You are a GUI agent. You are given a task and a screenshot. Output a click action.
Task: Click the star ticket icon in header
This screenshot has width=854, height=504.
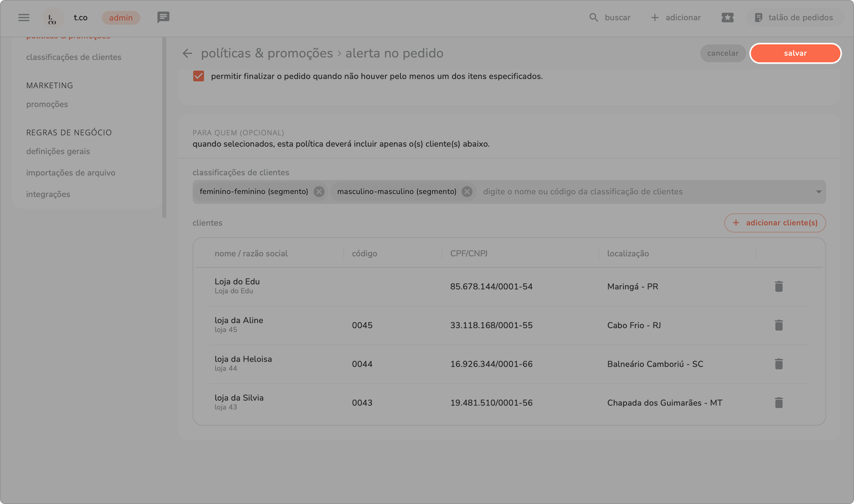(727, 17)
